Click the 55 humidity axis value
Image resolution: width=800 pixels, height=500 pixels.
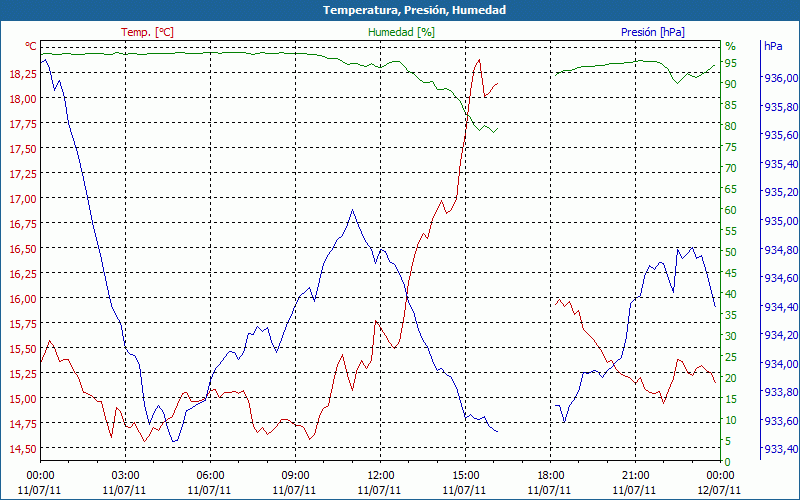[x=731, y=232]
